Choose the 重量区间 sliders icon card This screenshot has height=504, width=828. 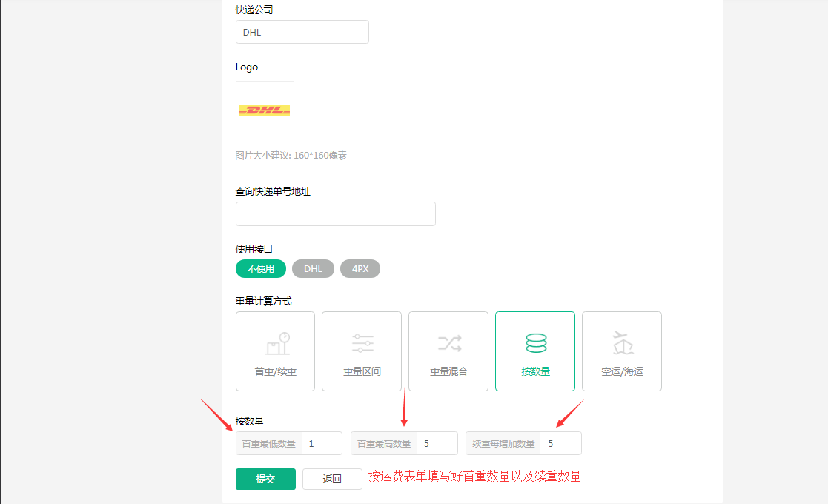pyautogui.click(x=362, y=351)
